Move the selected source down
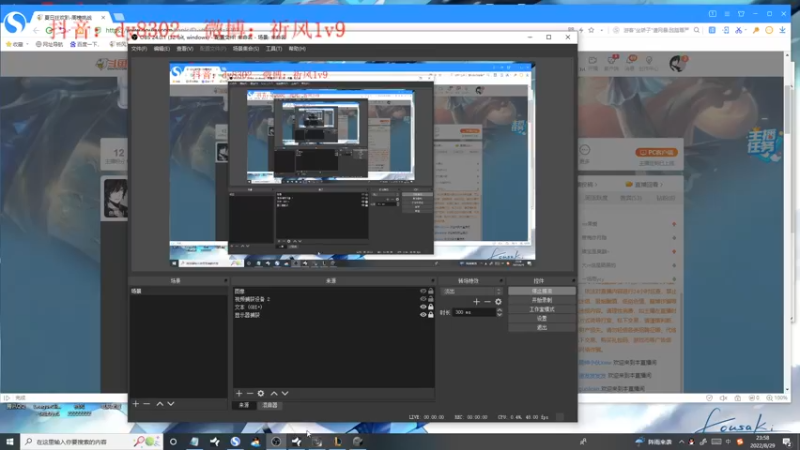 [285, 393]
